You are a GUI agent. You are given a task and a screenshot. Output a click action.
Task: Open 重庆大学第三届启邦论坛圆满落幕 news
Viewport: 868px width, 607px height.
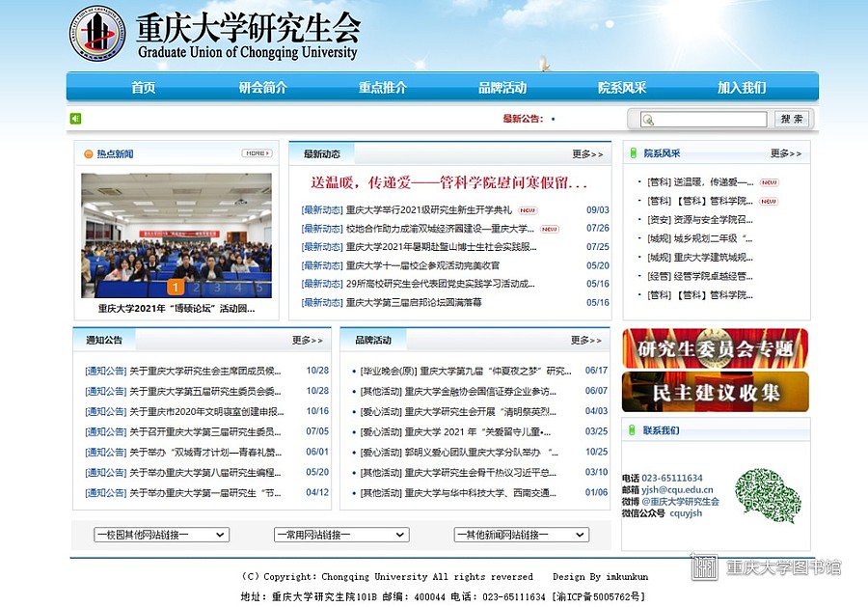click(414, 303)
